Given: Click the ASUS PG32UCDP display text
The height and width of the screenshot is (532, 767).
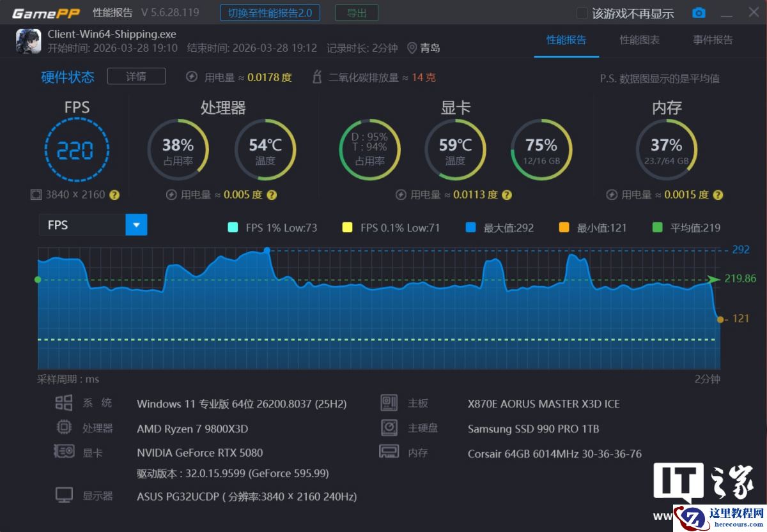Looking at the screenshot, I should (x=247, y=496).
